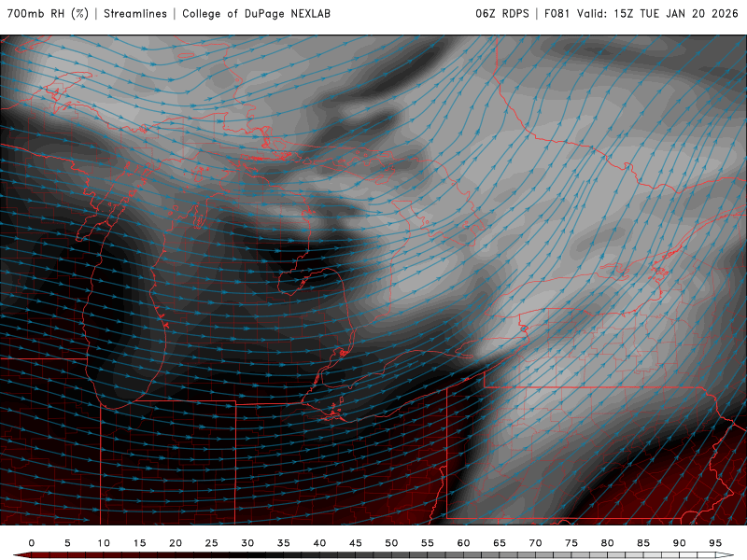Click the '700mb RH (%)' title text
The width and height of the screenshot is (747, 560).
pos(49,13)
